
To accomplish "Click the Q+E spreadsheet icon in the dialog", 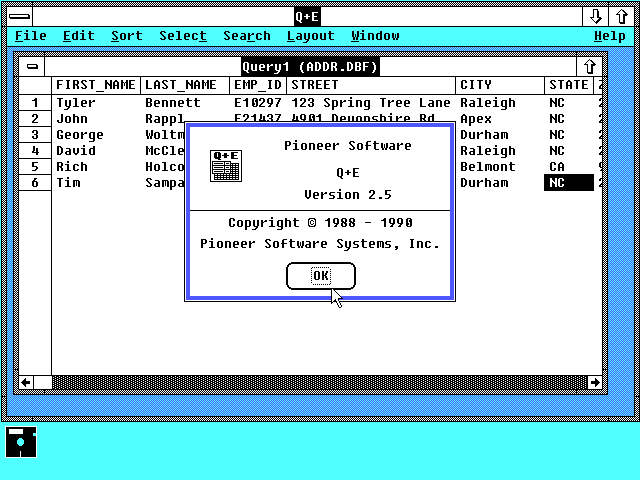I will [x=225, y=165].
